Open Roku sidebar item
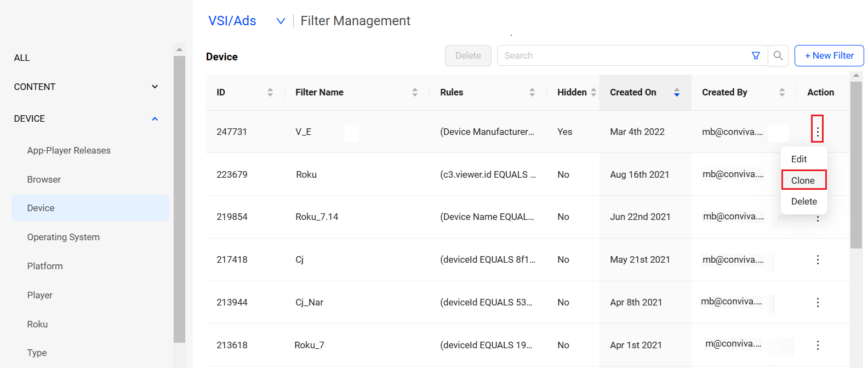The height and width of the screenshot is (368, 868). click(37, 324)
